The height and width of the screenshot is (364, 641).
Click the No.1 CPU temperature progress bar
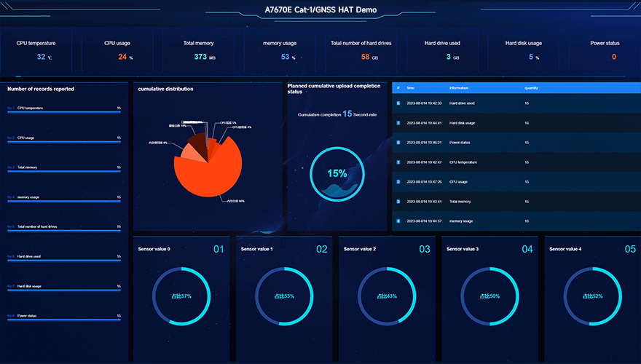64,111
